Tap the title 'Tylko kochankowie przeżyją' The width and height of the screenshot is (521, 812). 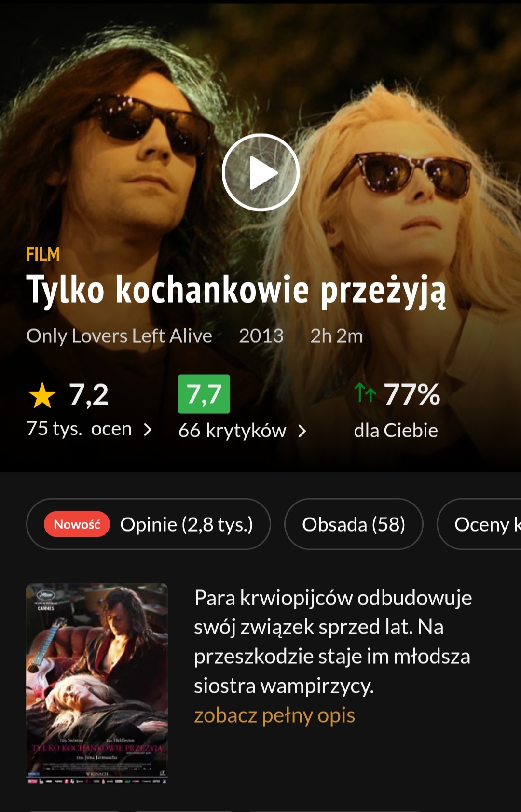tap(236, 291)
